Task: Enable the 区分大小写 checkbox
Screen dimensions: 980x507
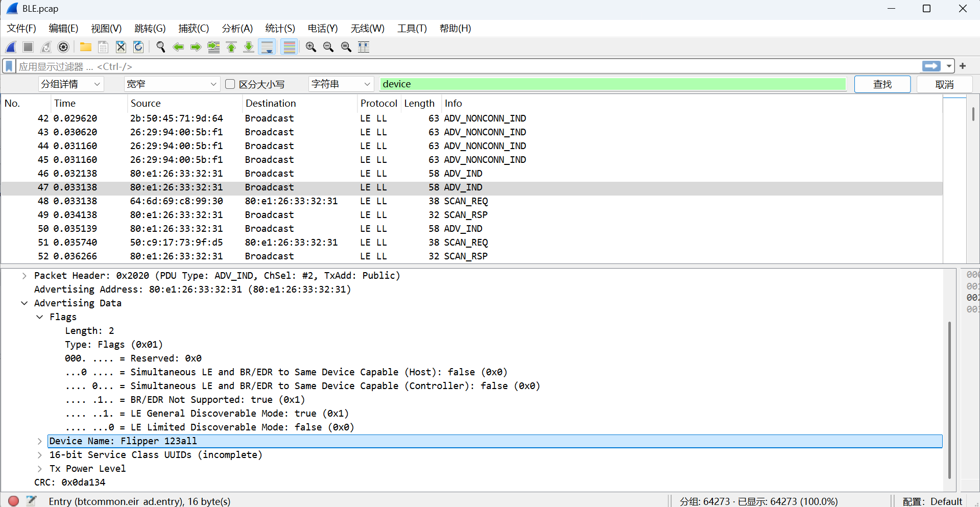Action: point(230,84)
